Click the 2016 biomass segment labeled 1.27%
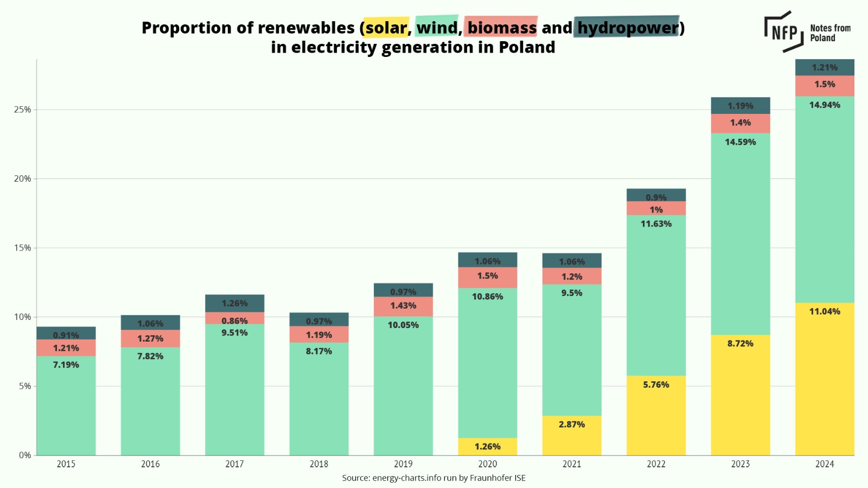 (150, 338)
